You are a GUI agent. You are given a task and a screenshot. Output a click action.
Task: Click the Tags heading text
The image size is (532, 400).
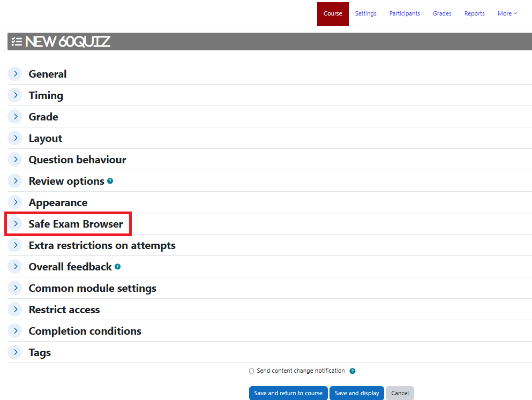(x=40, y=353)
